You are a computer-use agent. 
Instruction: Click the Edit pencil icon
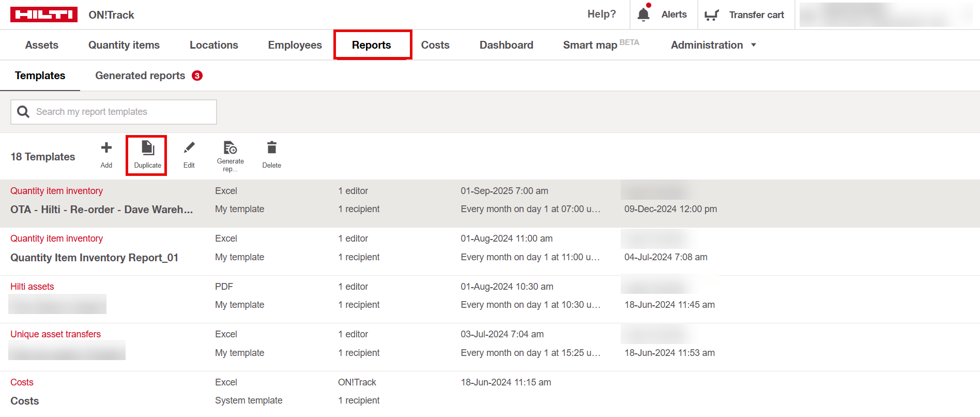coord(189,148)
